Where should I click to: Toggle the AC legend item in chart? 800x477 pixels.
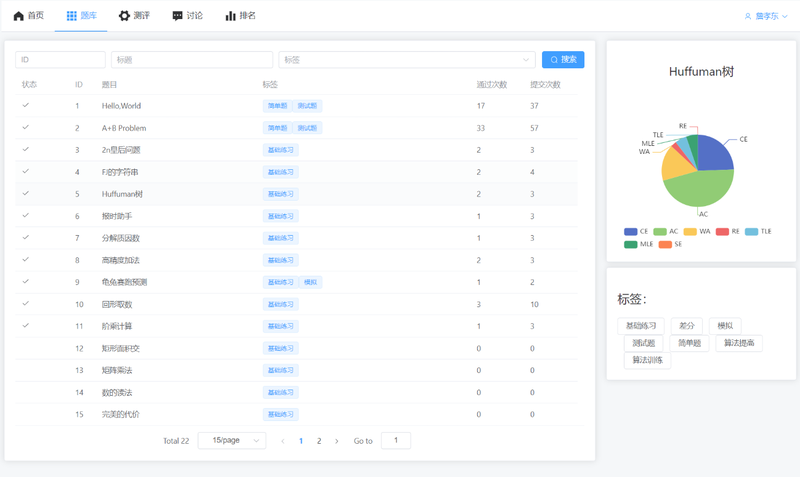click(666, 232)
